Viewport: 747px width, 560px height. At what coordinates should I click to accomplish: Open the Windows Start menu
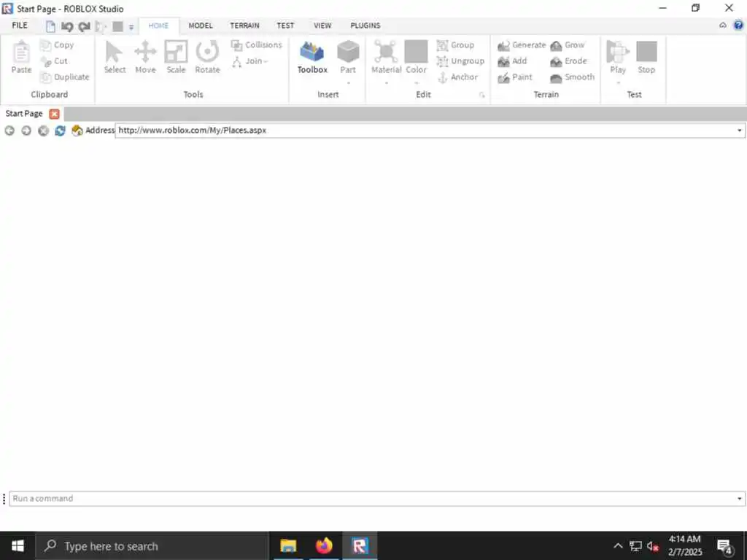click(18, 545)
